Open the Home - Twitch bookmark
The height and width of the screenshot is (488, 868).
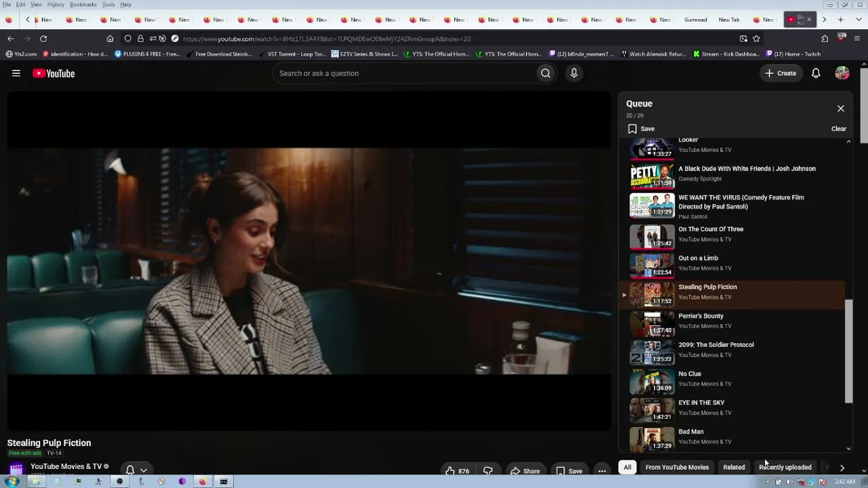[793, 54]
